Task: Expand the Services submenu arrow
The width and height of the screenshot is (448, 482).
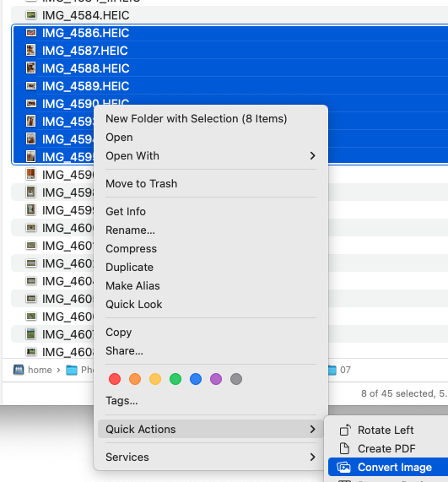Action: (x=312, y=458)
